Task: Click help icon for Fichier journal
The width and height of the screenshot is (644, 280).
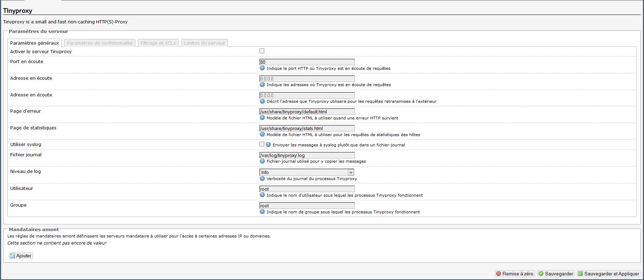Action: pyautogui.click(x=262, y=161)
